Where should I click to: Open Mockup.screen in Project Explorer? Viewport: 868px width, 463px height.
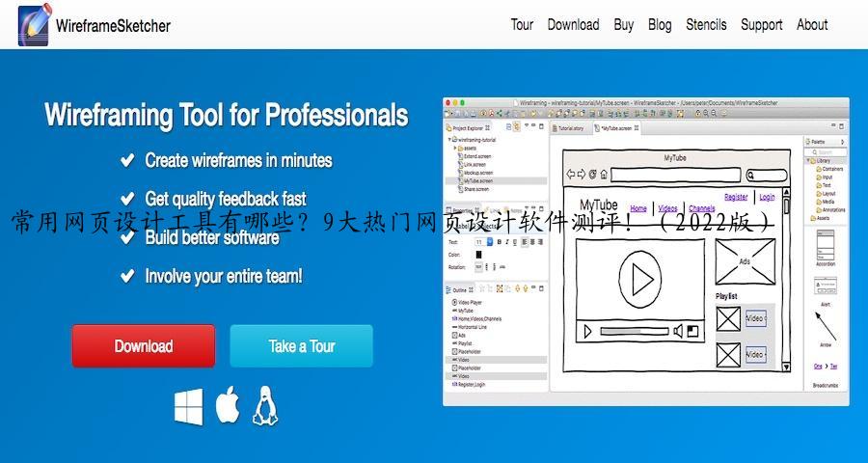pos(475,173)
